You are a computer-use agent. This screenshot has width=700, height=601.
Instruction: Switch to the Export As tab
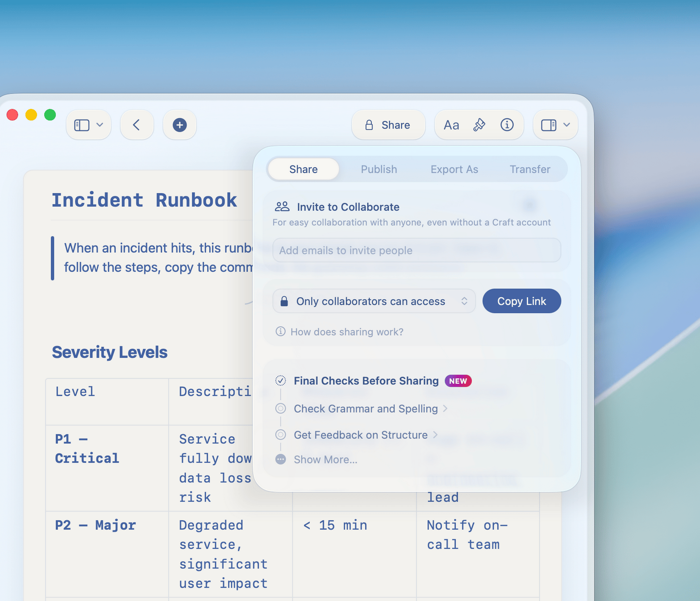pyautogui.click(x=454, y=170)
